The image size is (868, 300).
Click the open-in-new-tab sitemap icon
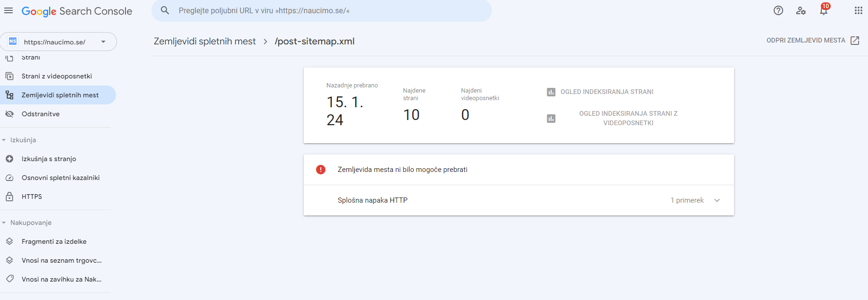pos(855,41)
